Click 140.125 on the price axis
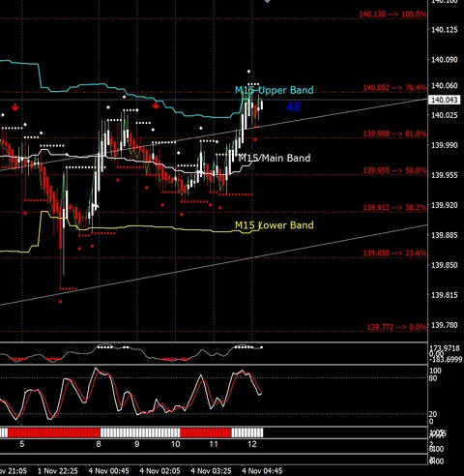 [445, 30]
